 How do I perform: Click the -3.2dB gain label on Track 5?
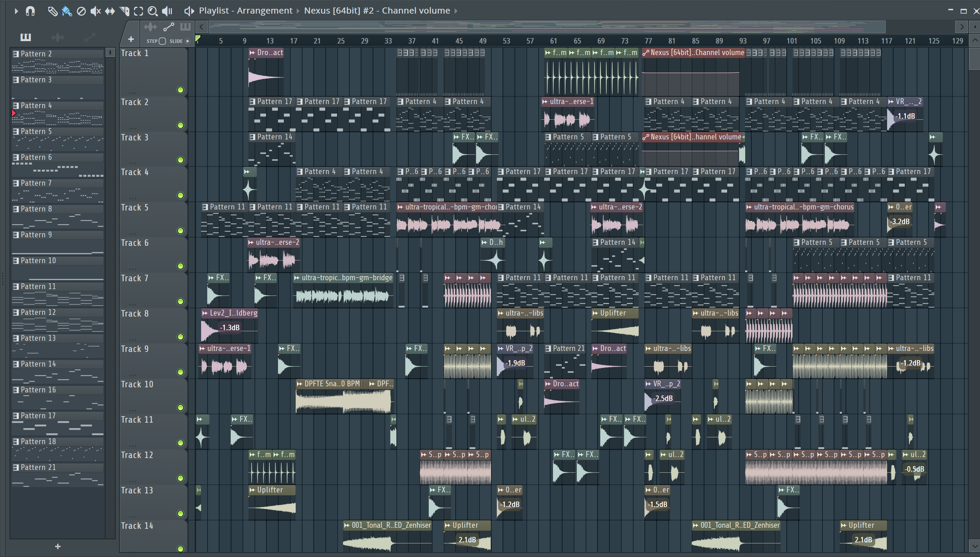point(899,221)
